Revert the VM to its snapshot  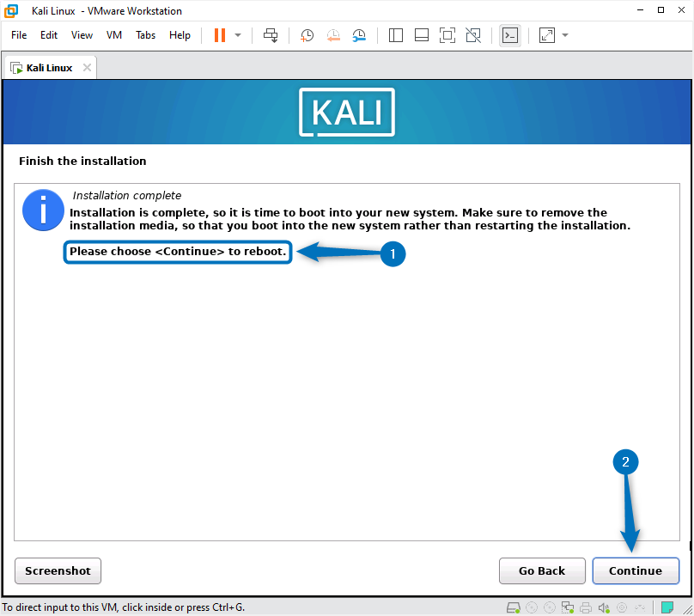333,35
